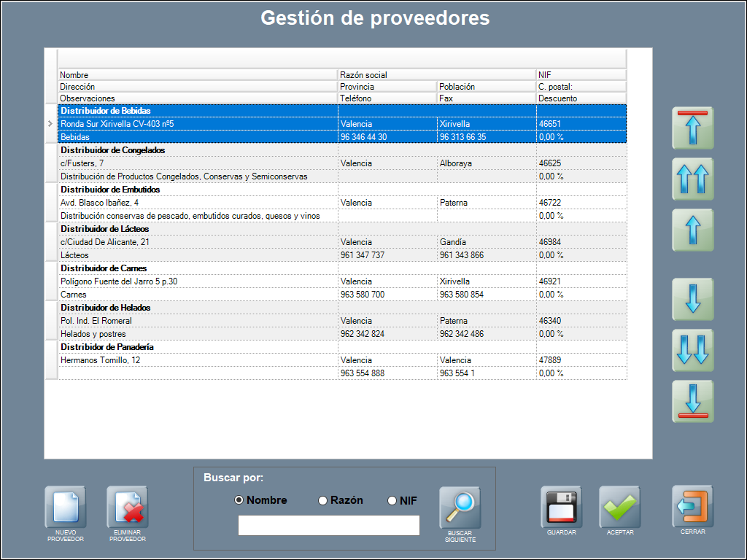Screen dimensions: 747x560
Task: Move up one row with single up arrow
Action: click(x=692, y=230)
